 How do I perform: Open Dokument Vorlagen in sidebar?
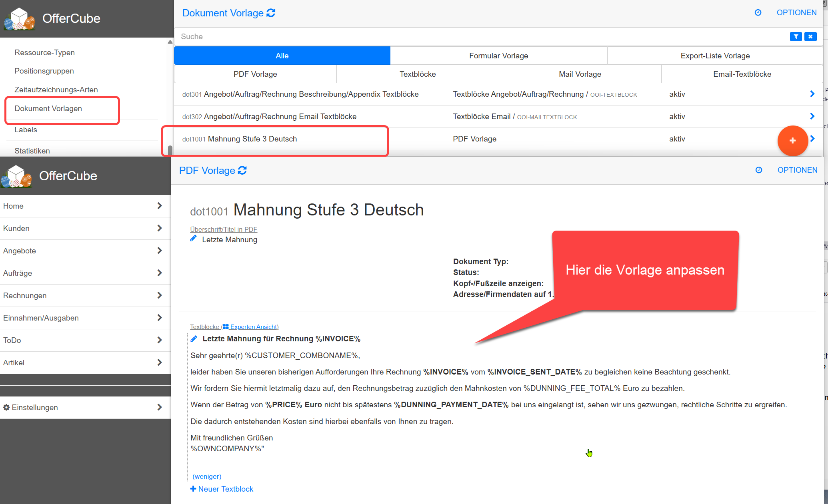point(48,109)
